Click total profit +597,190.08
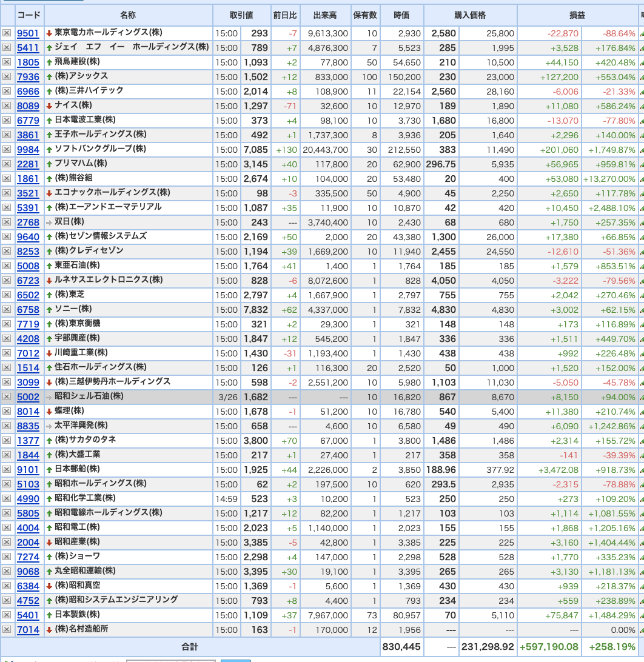 point(549,647)
